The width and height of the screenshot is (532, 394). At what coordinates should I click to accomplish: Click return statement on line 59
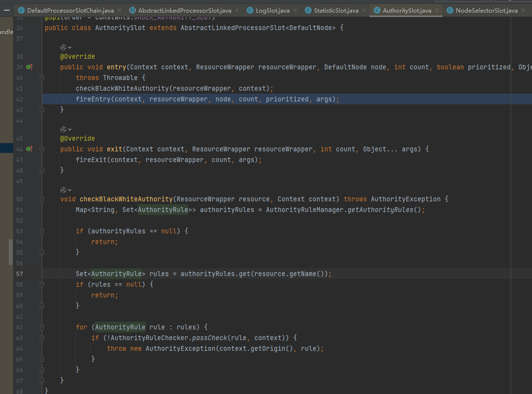(104, 295)
